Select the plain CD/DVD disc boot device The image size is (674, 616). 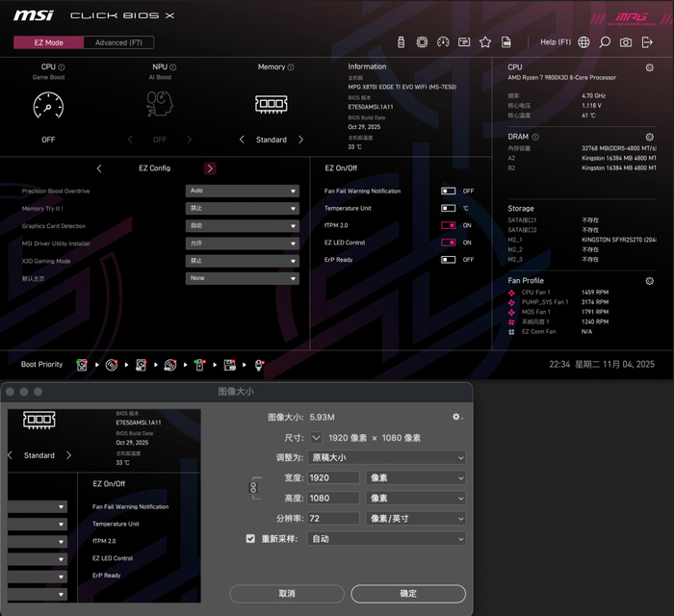(112, 365)
